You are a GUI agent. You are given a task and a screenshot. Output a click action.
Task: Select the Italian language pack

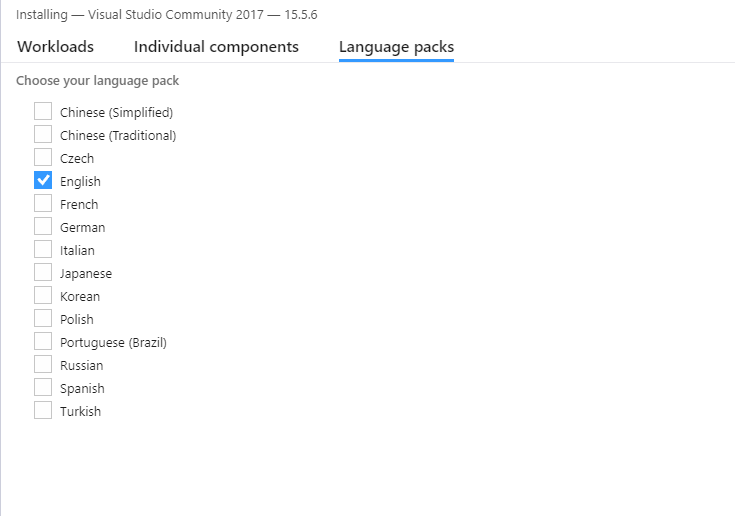coord(43,249)
